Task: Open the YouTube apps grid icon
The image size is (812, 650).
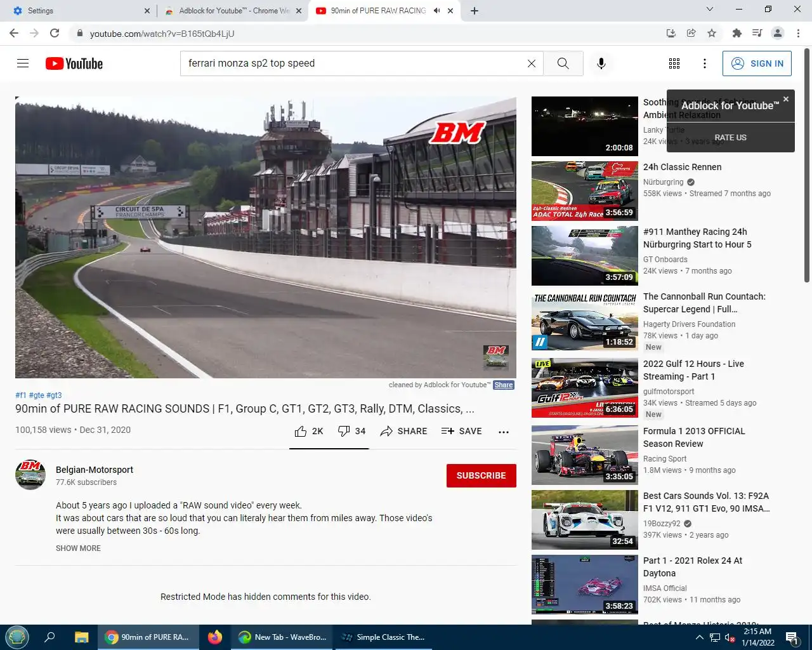Action: pos(674,63)
